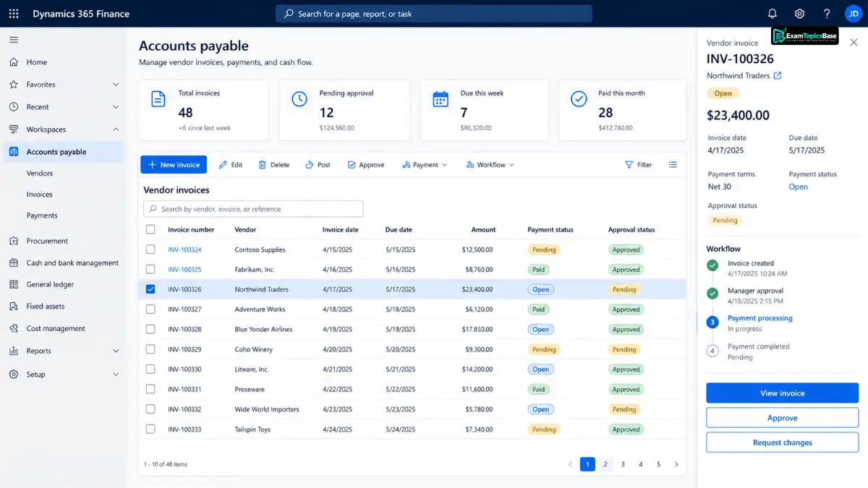Check the INV-100325 row checkbox
Screen dimensions: 868x488
click(150, 269)
